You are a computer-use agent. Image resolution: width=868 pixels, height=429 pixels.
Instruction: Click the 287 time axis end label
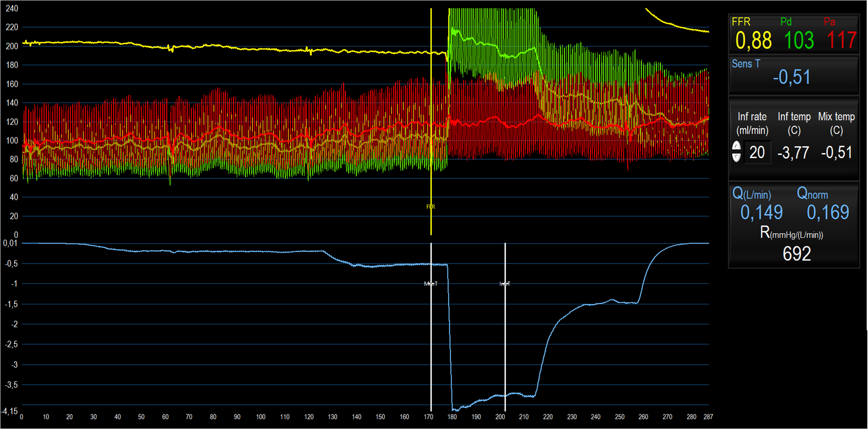point(708,417)
